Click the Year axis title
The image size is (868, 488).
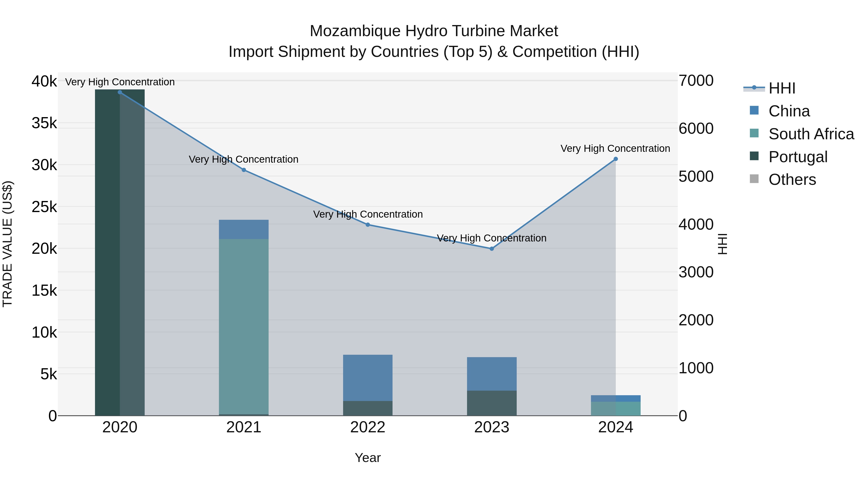368,458
